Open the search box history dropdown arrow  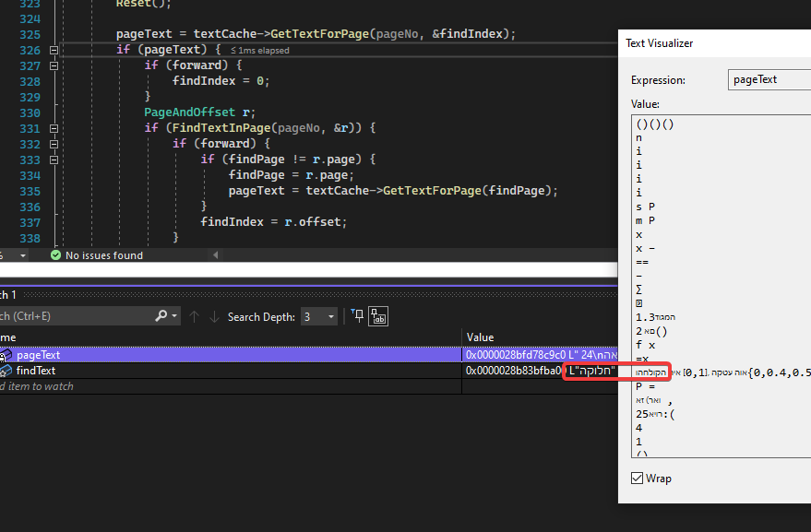pyautogui.click(x=174, y=316)
